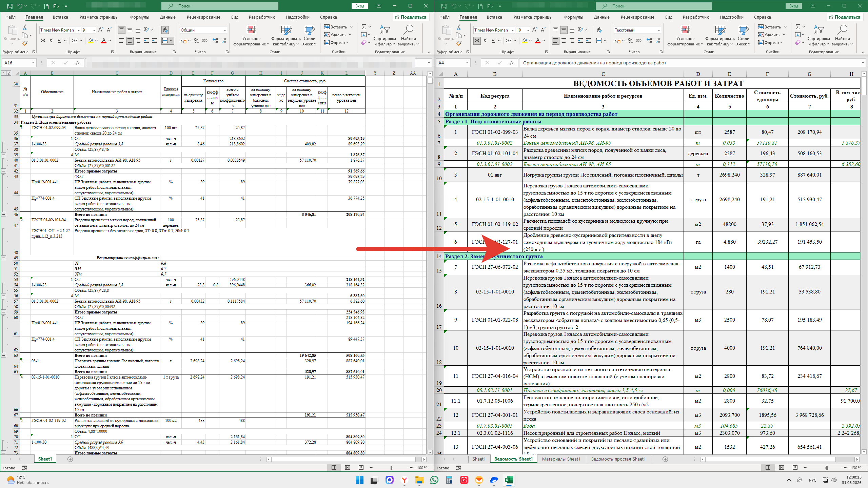Viewport: 868px width, 488px height.
Task: Switch to Материалы_Sheet1 sheet tab
Action: click(561, 459)
